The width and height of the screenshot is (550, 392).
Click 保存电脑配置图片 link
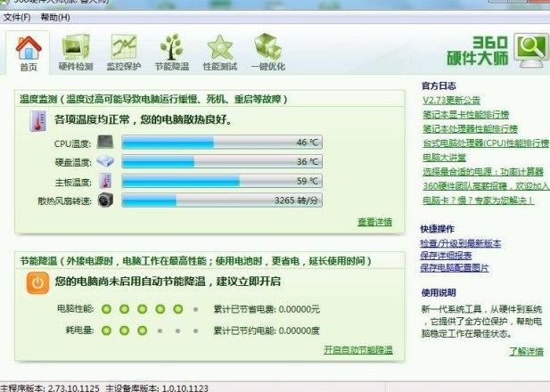(x=455, y=268)
